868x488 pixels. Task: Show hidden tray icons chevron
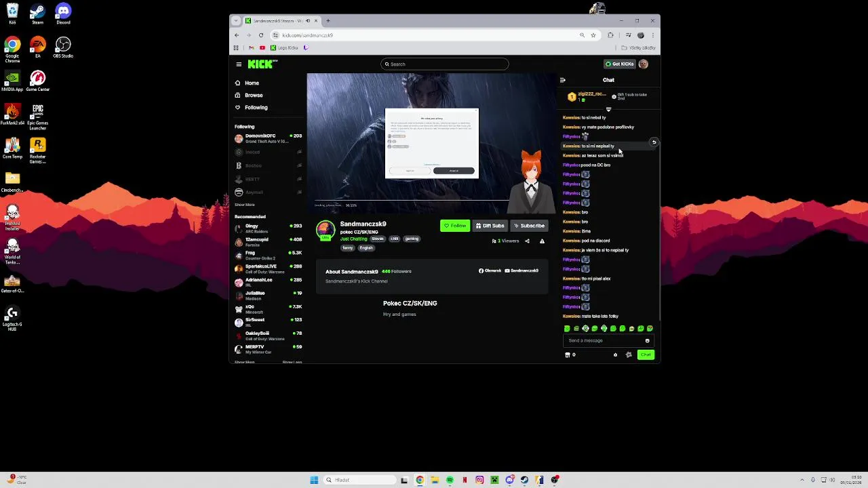(801, 480)
